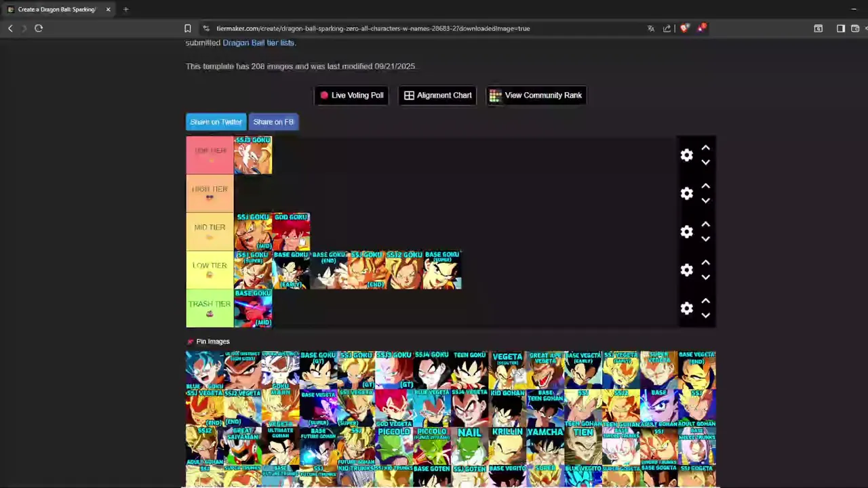The width and height of the screenshot is (868, 488).
Task: Select Base Goku (Early) in Low Tier
Action: pyautogui.click(x=291, y=270)
